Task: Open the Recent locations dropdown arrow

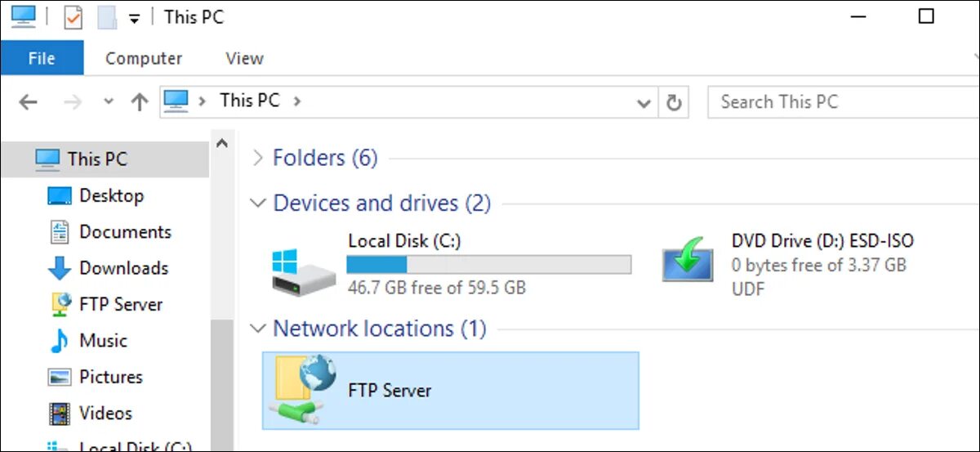Action: [109, 102]
